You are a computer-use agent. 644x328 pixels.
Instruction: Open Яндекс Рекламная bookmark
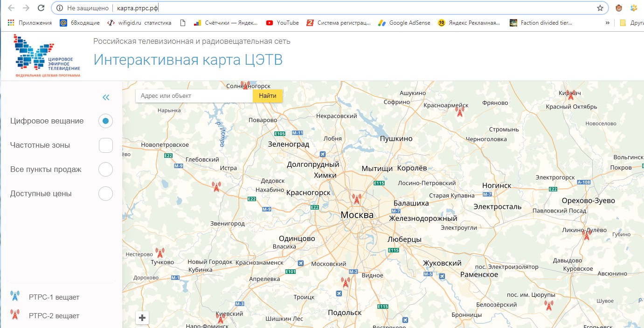pyautogui.click(x=469, y=22)
